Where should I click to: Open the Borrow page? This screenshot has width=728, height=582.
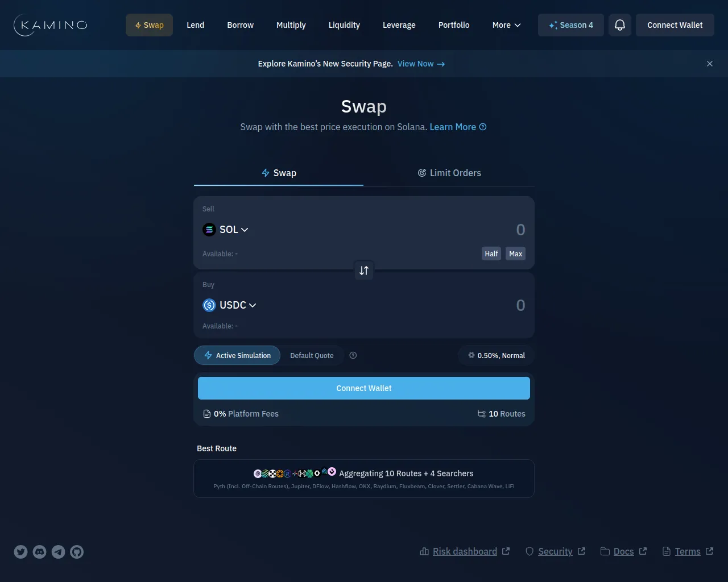(x=241, y=25)
